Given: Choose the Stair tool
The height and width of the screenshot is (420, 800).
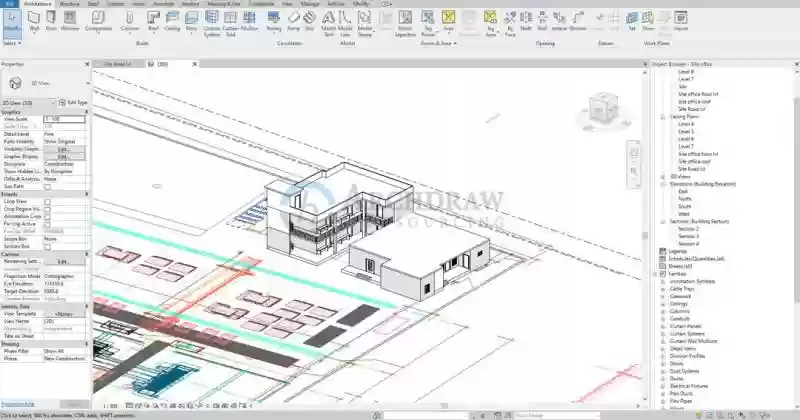Looking at the screenshot, I should click(309, 21).
